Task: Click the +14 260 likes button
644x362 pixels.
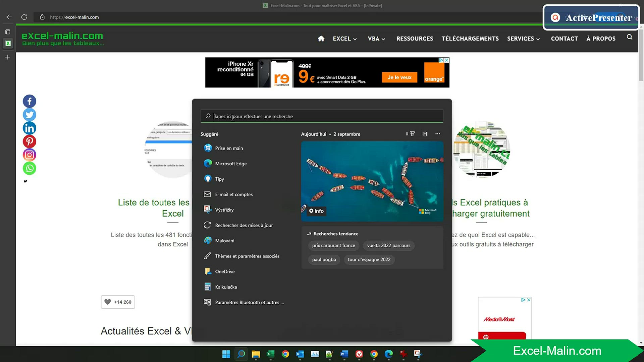Action: (118, 302)
